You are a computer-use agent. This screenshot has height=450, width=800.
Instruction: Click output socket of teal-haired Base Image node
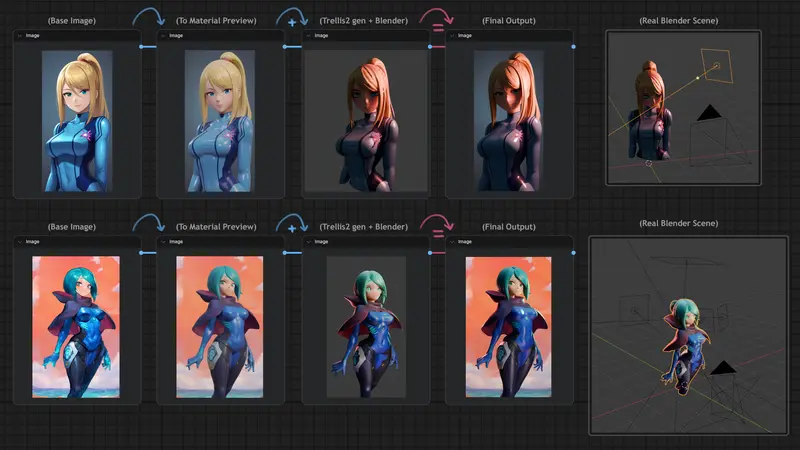click(x=141, y=252)
